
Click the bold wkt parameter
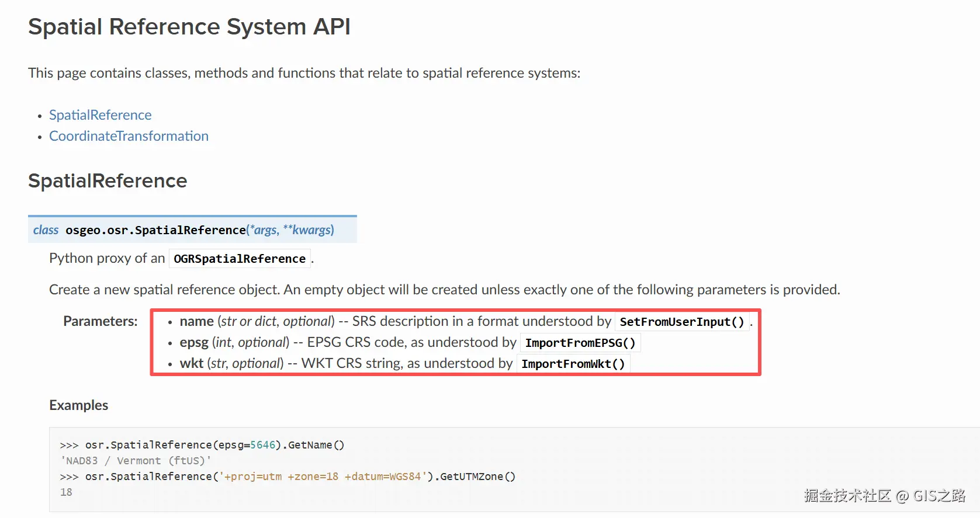coord(191,363)
